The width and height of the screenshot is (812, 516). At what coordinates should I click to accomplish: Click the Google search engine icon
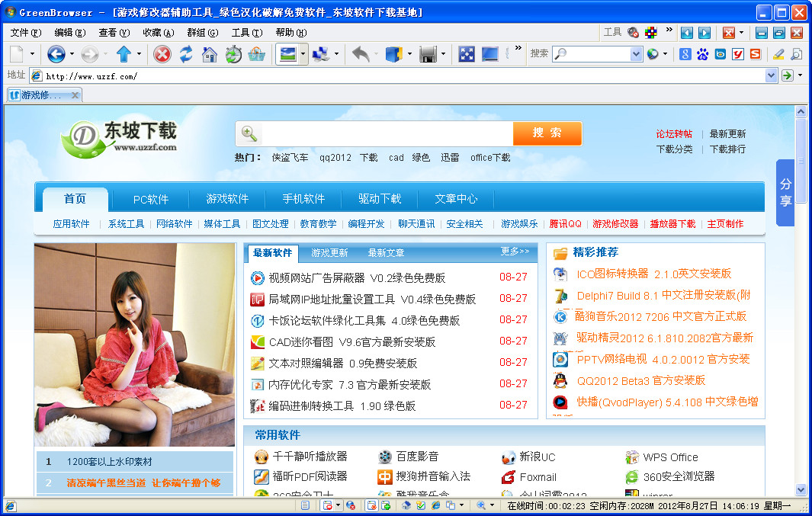tap(685, 54)
